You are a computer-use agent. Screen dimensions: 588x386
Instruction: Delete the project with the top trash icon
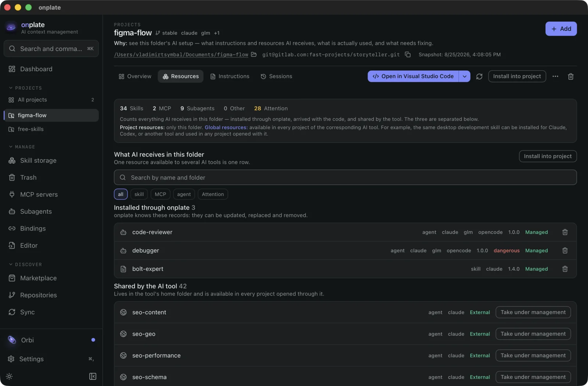571,76
